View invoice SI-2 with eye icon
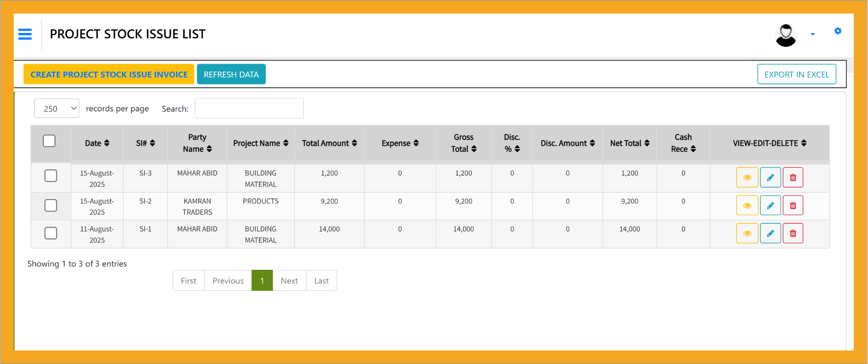This screenshot has height=364, width=868. (x=747, y=206)
